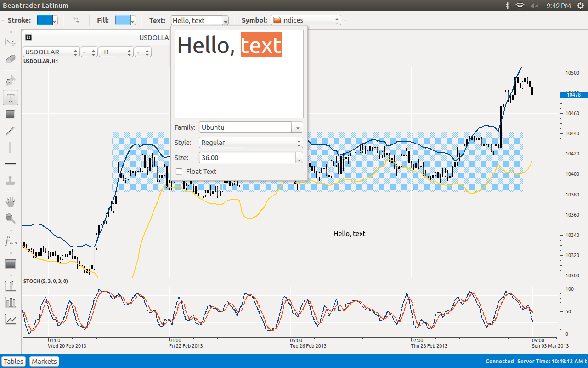Select the vertical line tool
Image resolution: width=588 pixels, height=368 pixels.
[11, 147]
